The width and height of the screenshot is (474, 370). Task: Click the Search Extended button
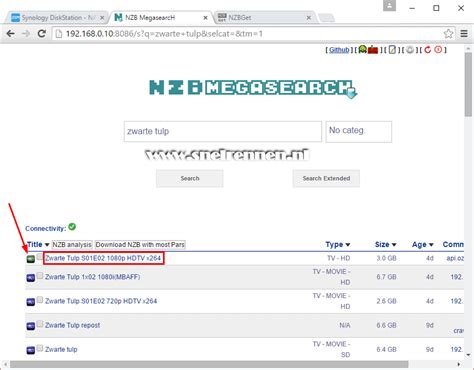pyautogui.click(x=326, y=179)
